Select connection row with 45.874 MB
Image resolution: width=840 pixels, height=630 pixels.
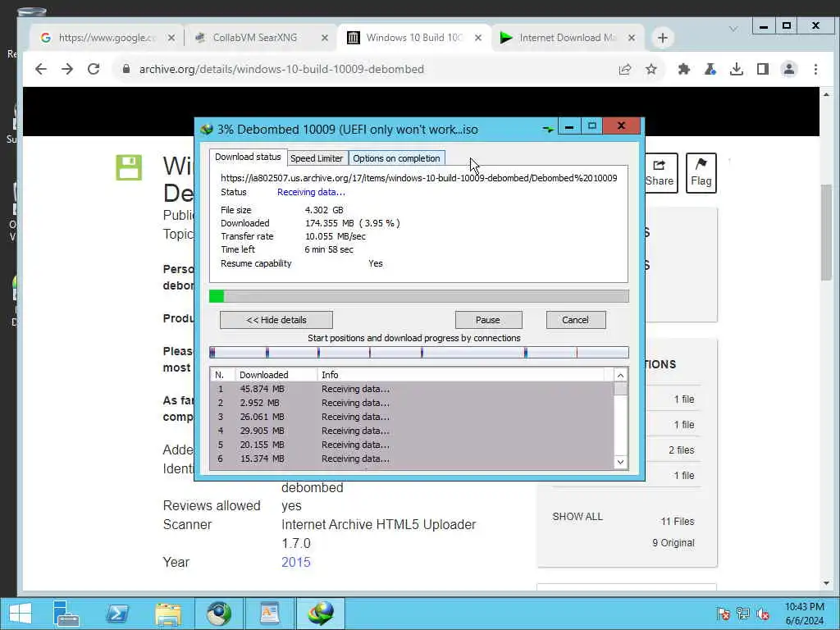click(x=412, y=389)
